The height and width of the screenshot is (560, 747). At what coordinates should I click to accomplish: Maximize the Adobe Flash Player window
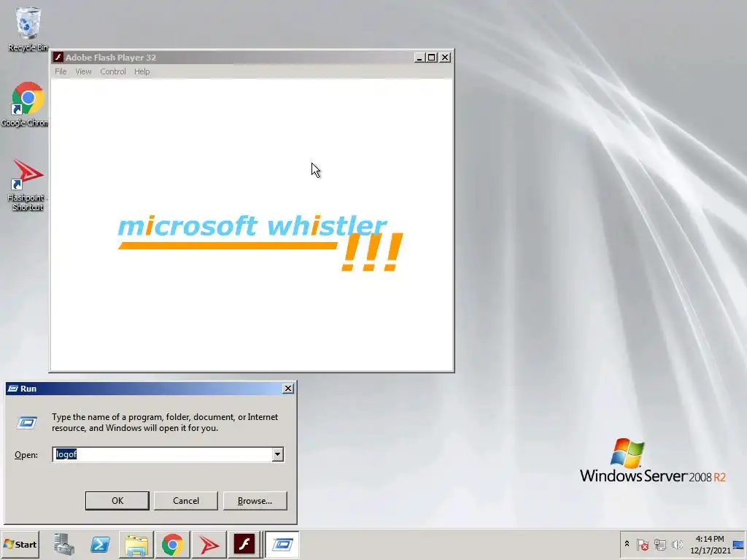432,57
